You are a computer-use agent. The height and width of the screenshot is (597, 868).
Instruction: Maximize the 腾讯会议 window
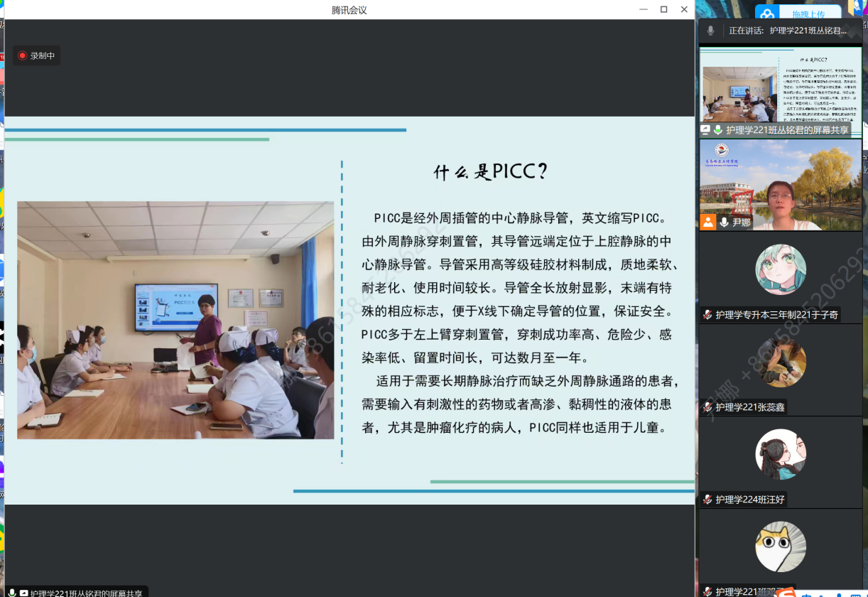pyautogui.click(x=663, y=9)
